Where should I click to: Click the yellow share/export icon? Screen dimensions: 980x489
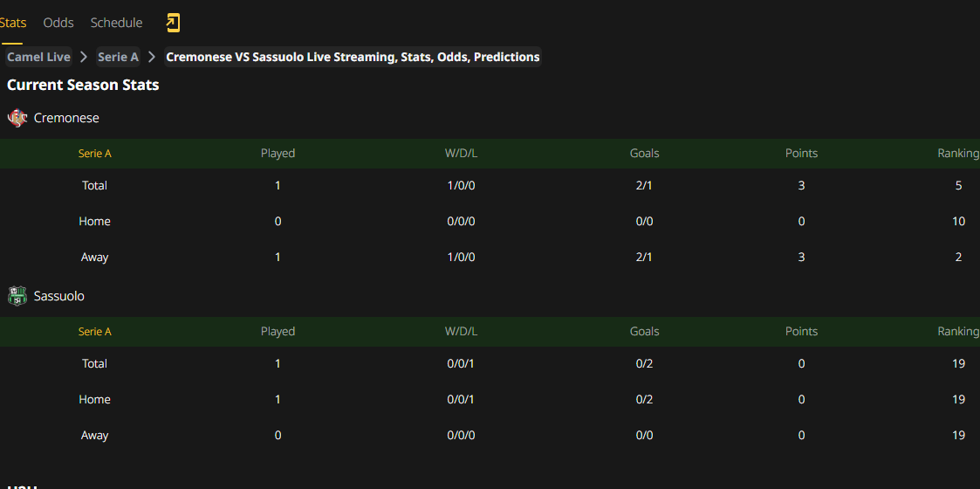pyautogui.click(x=173, y=23)
